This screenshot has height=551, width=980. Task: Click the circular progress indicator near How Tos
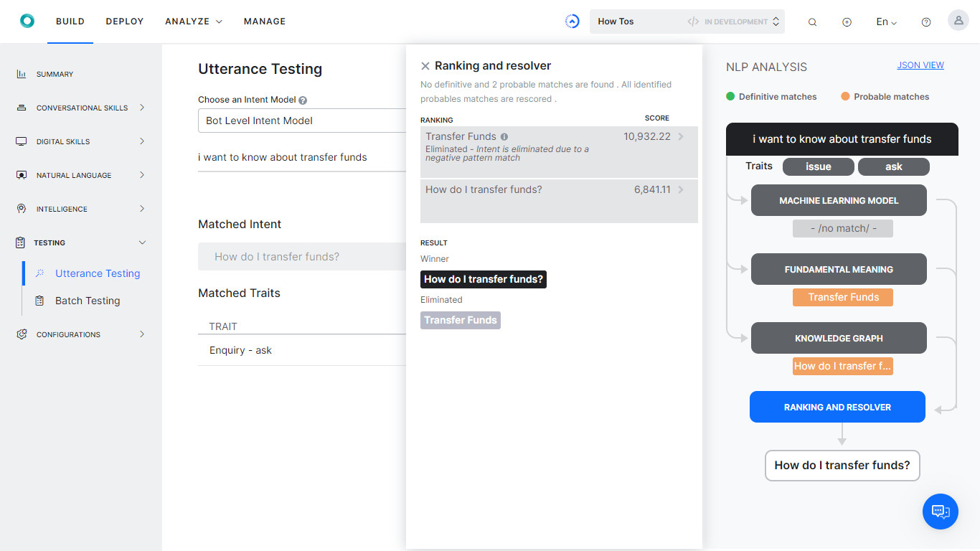(x=572, y=21)
